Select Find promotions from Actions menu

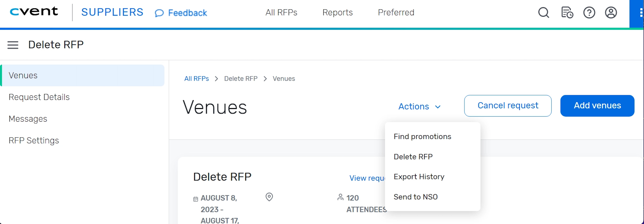[x=422, y=136]
